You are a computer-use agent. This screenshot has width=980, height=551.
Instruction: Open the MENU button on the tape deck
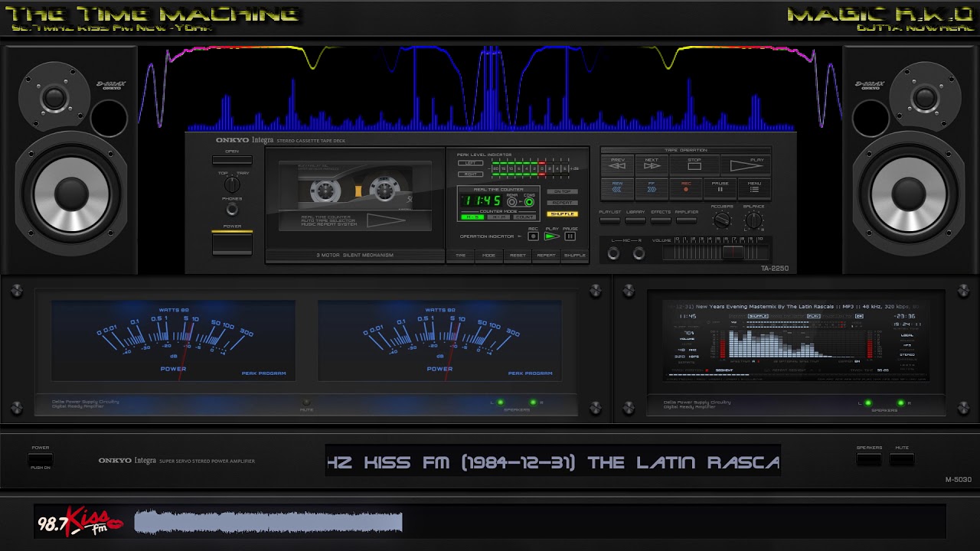coord(754,189)
